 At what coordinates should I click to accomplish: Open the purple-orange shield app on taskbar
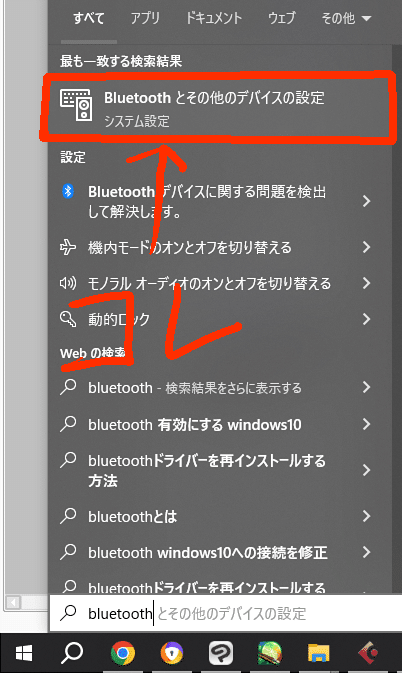(172, 653)
